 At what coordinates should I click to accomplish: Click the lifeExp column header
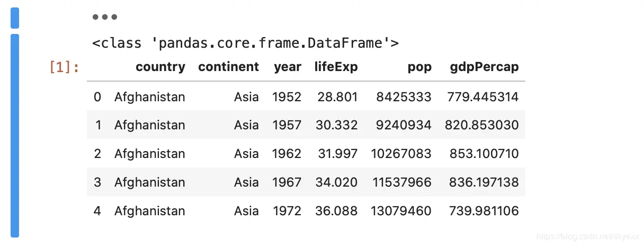336,67
